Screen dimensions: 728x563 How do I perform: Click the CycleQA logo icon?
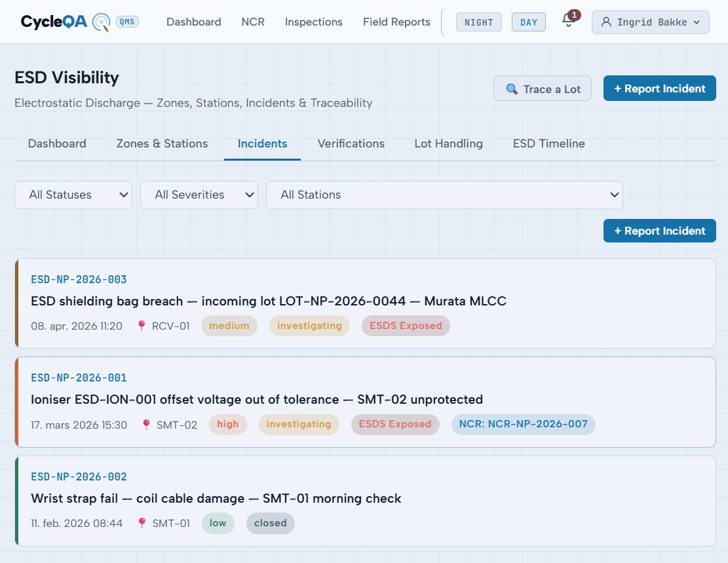101,22
